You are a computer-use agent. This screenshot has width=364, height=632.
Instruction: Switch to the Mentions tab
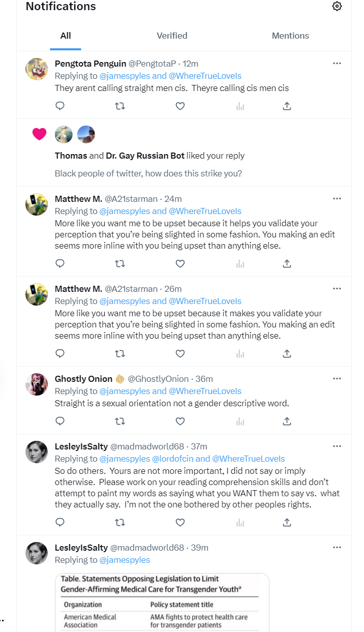(290, 36)
